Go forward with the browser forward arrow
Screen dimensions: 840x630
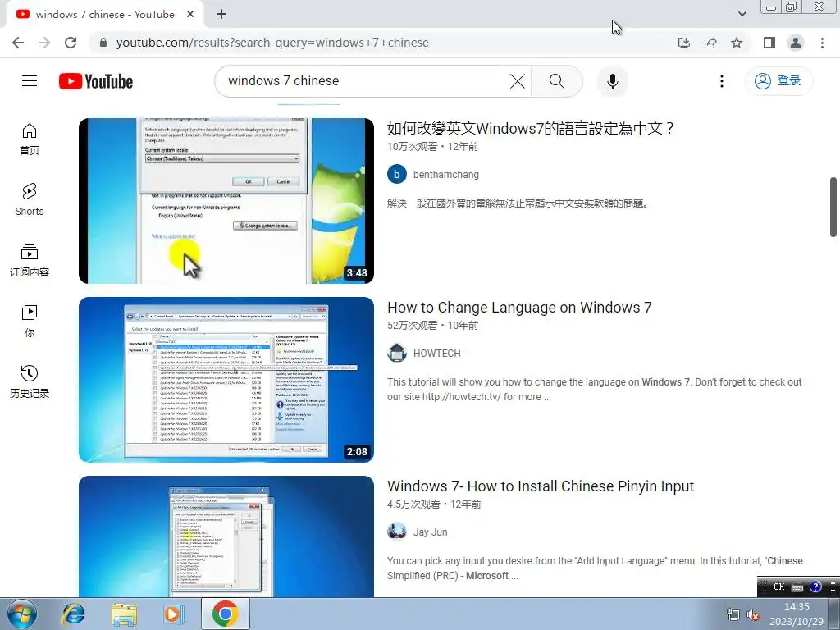44,43
